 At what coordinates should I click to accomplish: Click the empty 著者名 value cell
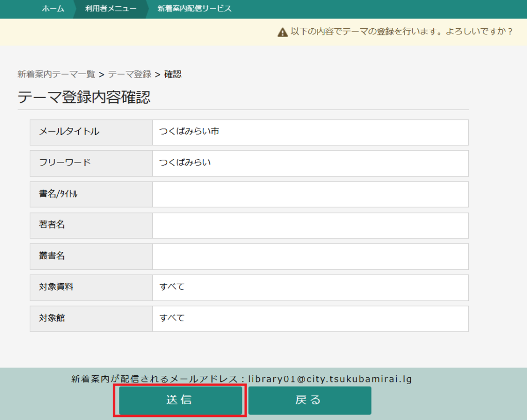click(310, 225)
